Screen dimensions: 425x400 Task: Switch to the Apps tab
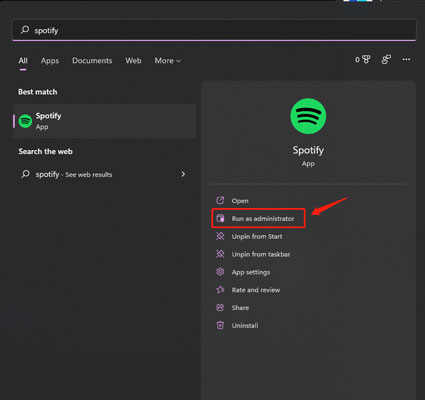[x=50, y=61]
